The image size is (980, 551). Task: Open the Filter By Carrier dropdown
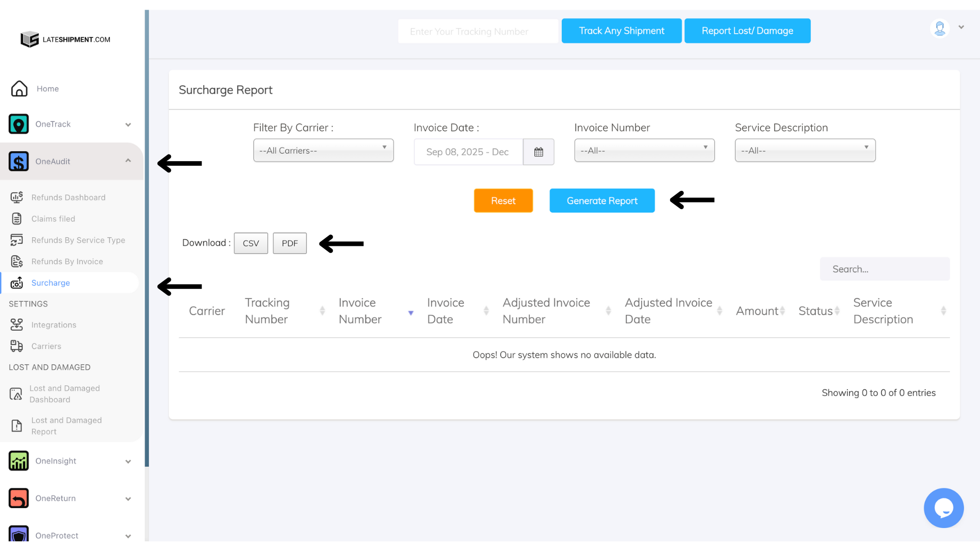click(323, 151)
